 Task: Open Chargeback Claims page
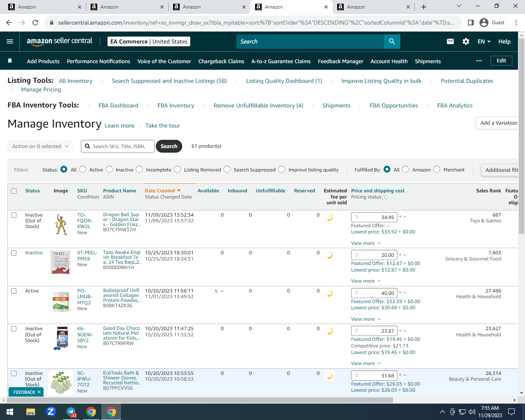pos(221,61)
